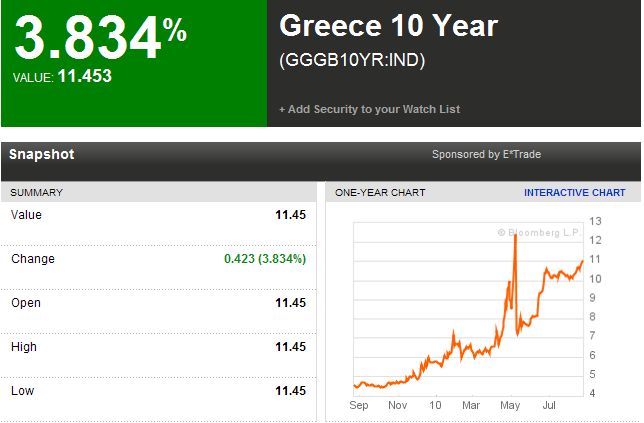Click the Sep label on chart axis
The image size is (644, 423).
[x=359, y=405]
